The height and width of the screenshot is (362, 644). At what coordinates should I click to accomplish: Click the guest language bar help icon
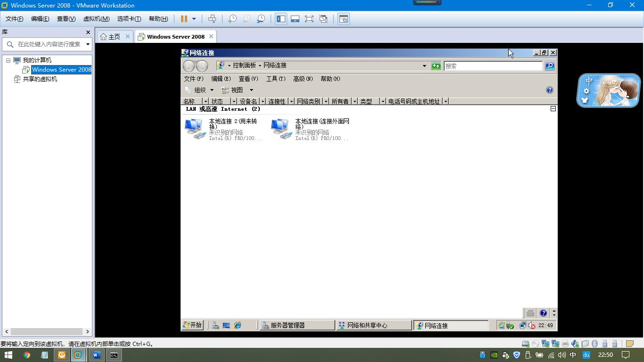tap(543, 313)
